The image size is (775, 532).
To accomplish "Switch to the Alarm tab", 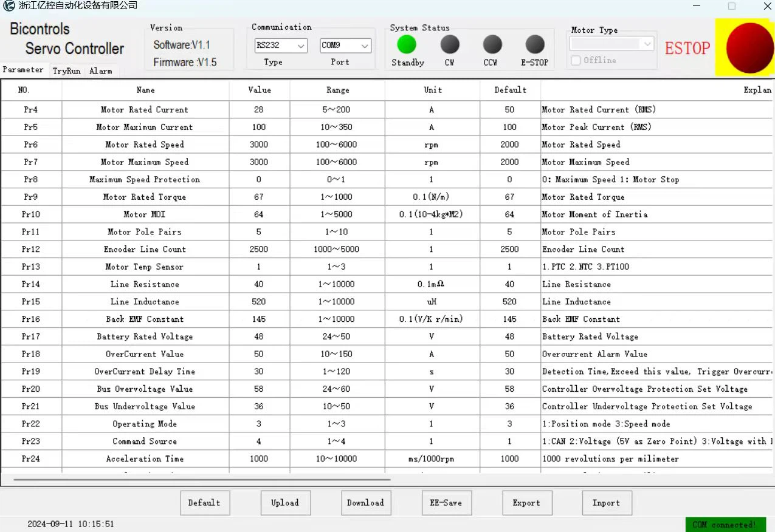I will pyautogui.click(x=101, y=71).
